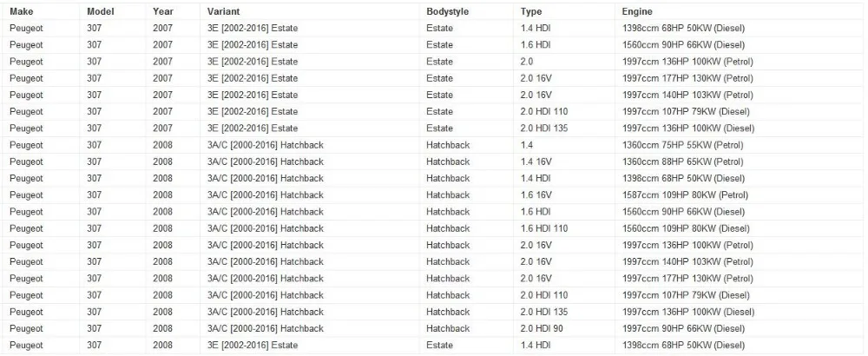Click the 1587ccm 109HP 80KW (Petrol) engine cell

click(685, 194)
